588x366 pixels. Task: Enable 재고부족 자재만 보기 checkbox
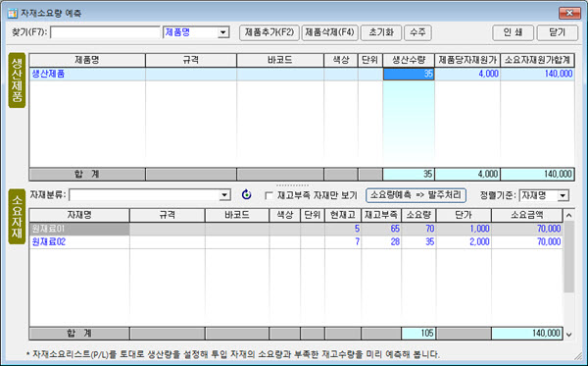tap(269, 195)
